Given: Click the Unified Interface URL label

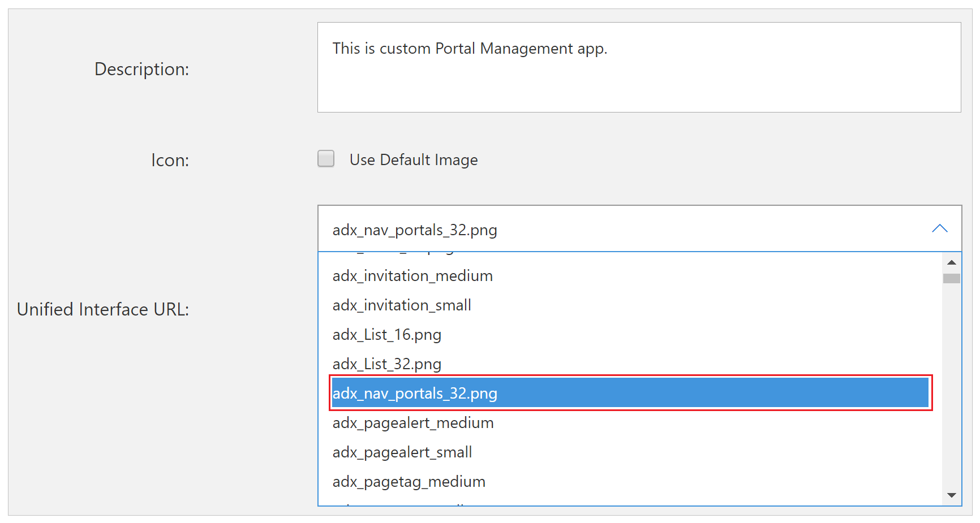Looking at the screenshot, I should 103,309.
